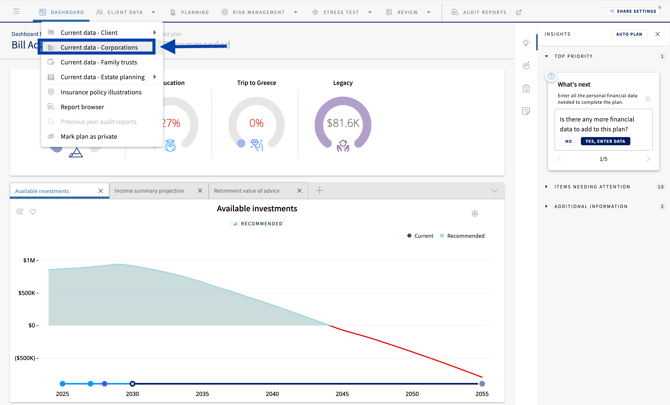Click the Trip to Greece goal gauge

click(256, 123)
